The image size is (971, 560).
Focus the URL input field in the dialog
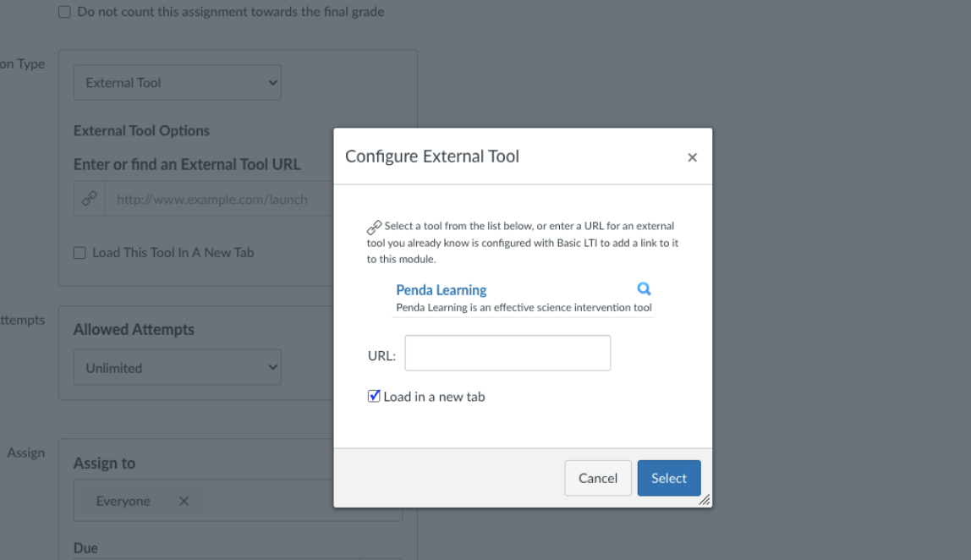507,353
